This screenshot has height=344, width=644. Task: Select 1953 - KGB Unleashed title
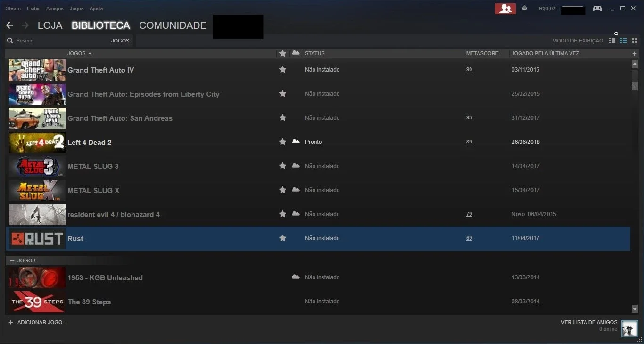(x=105, y=278)
